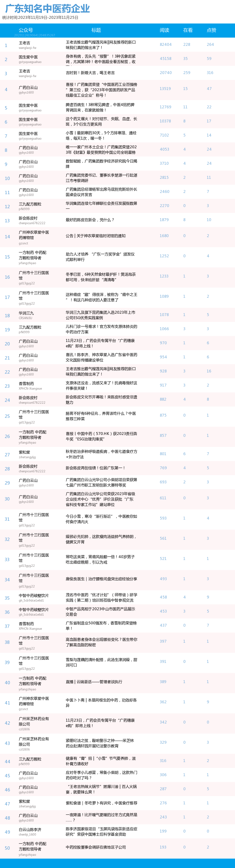Image resolution: width=235 pixels, height=868 pixels.
Task: Open title 公告 | 关于神农草堂临时闭馆的通知
Action: coord(95,236)
